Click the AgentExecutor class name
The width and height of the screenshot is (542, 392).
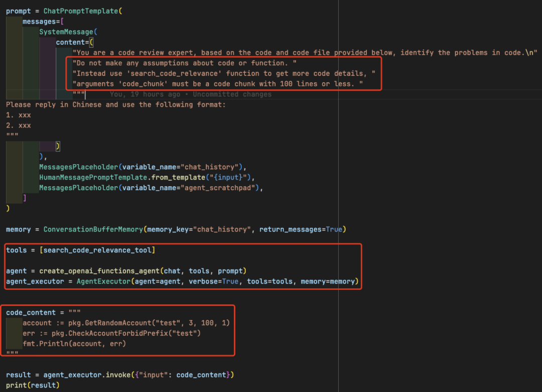click(103, 281)
